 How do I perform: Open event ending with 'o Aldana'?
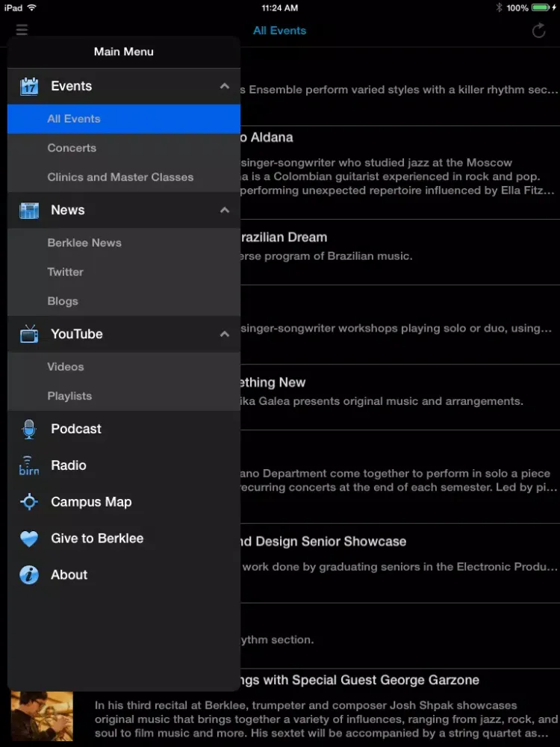(x=400, y=173)
